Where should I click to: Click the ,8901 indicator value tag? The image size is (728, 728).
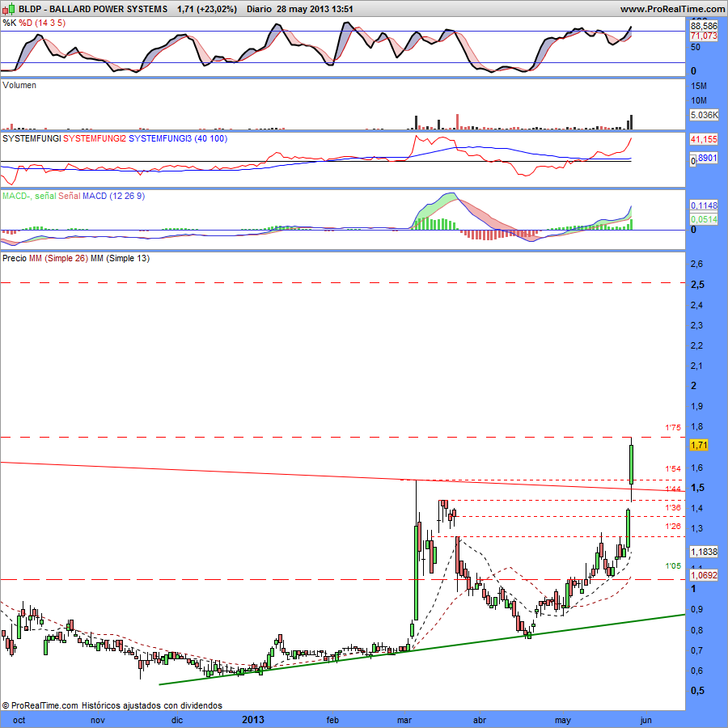click(x=707, y=158)
